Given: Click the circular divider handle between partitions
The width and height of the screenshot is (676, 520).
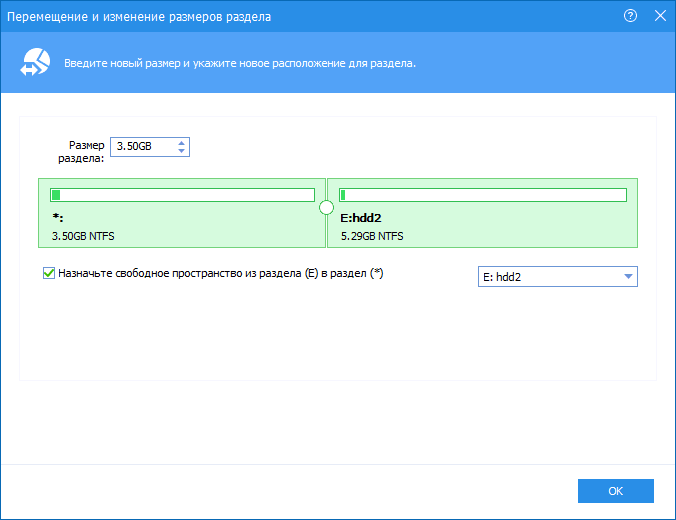Looking at the screenshot, I should click(x=326, y=207).
